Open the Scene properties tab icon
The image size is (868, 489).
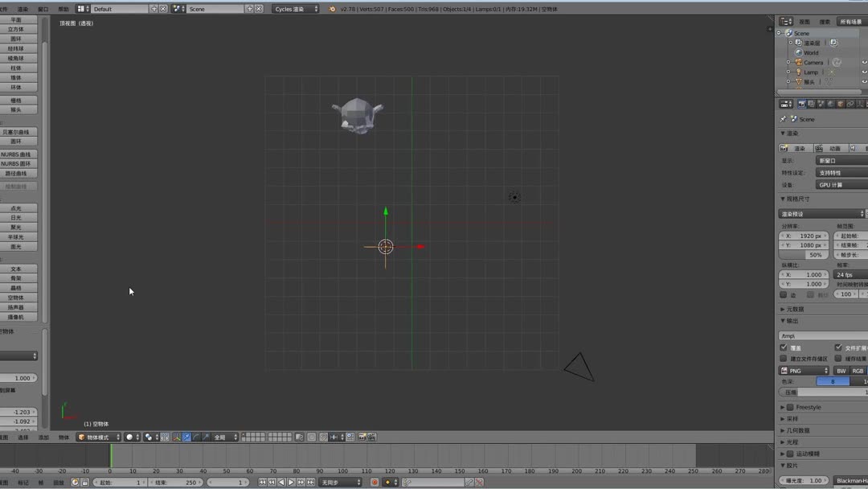pos(821,104)
